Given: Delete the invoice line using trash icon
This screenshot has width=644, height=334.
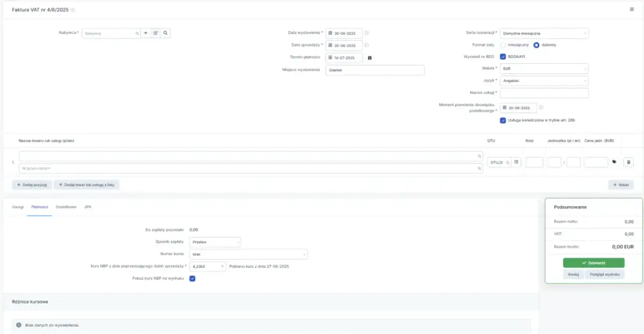Looking at the screenshot, I should 628,161.
